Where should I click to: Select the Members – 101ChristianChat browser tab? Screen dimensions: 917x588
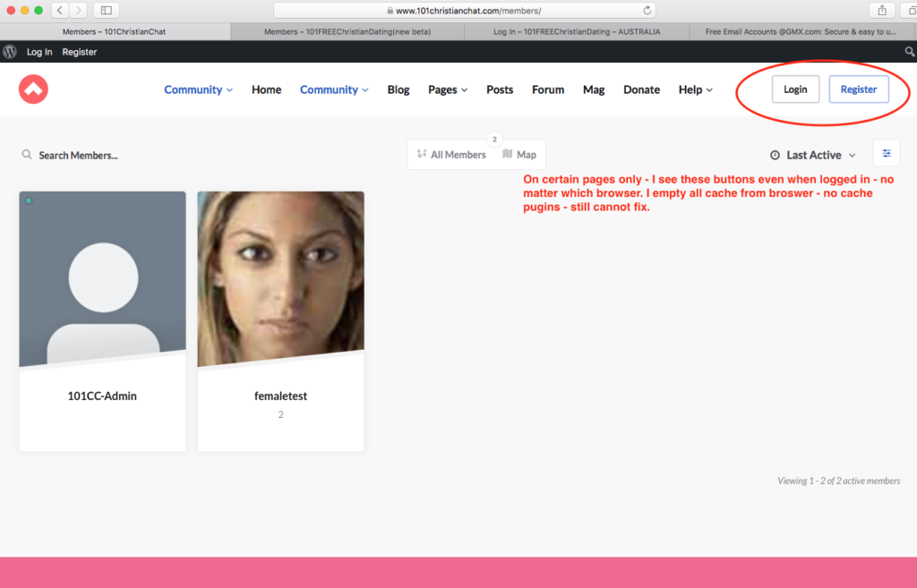[x=114, y=31]
